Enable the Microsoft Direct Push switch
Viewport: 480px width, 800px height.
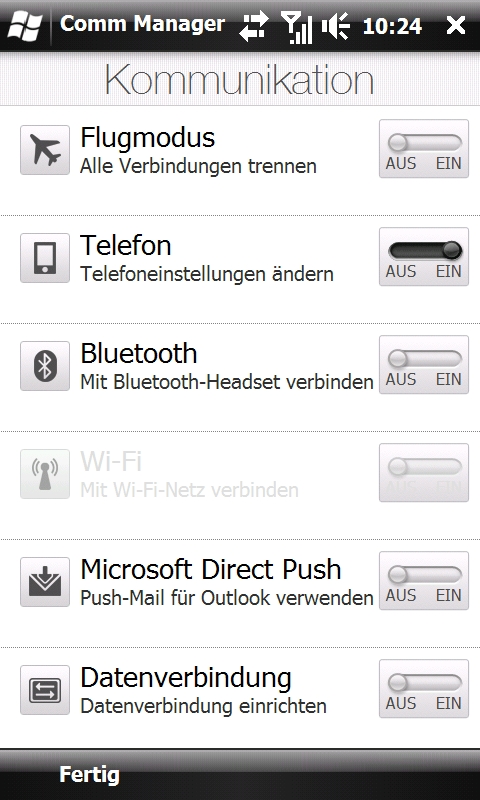(x=424, y=580)
